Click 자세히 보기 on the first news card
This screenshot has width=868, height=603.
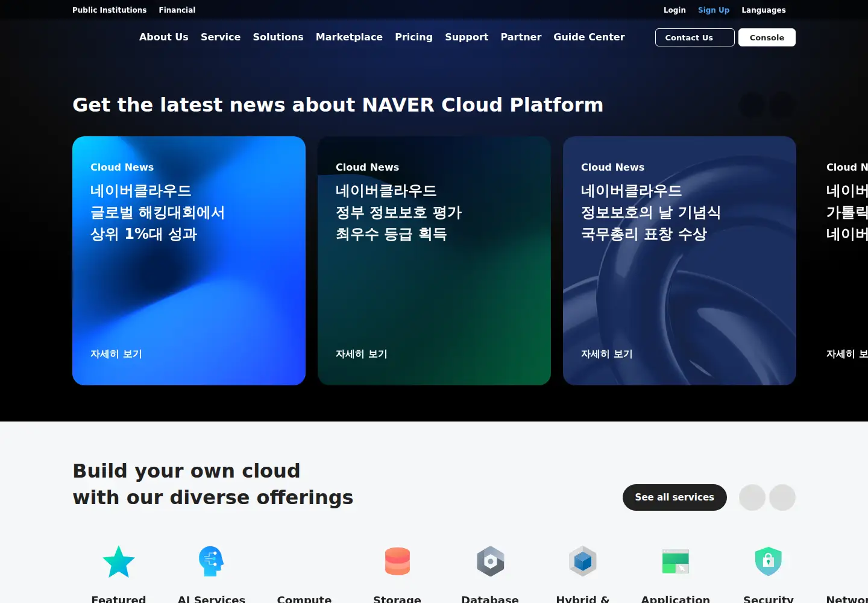click(x=116, y=354)
